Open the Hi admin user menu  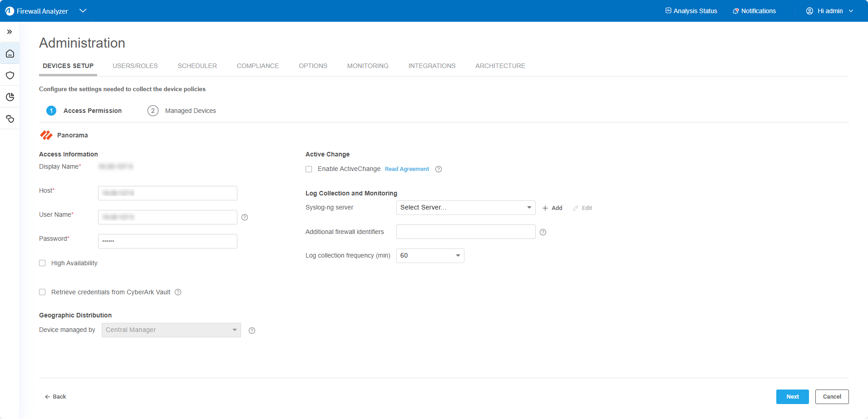click(x=829, y=11)
